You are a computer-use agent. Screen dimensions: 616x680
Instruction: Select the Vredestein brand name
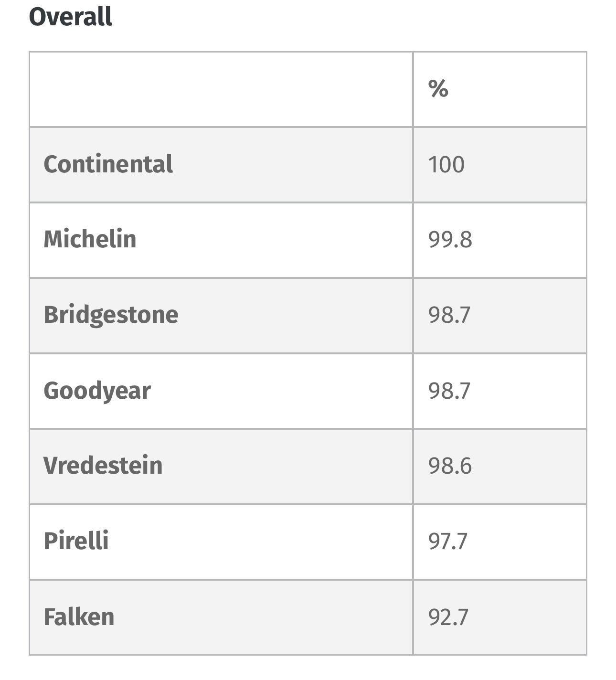(103, 466)
